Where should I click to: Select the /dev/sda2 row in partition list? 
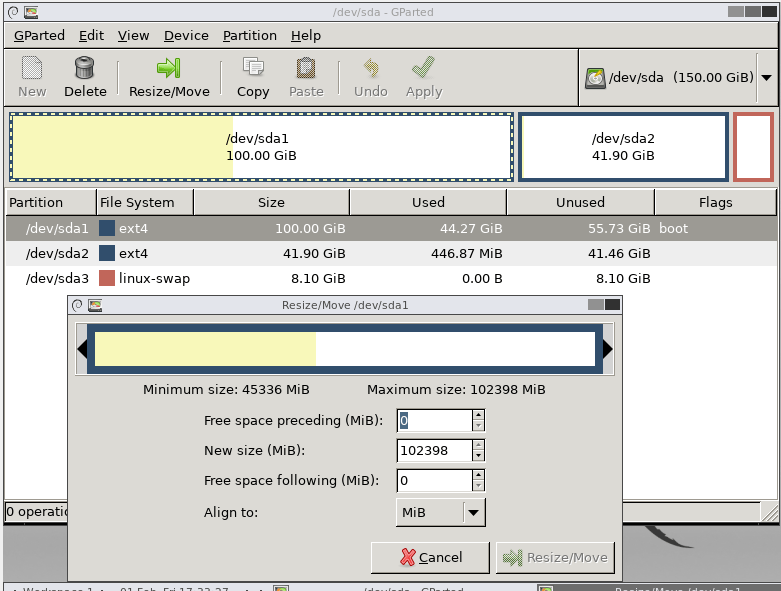pos(391,253)
